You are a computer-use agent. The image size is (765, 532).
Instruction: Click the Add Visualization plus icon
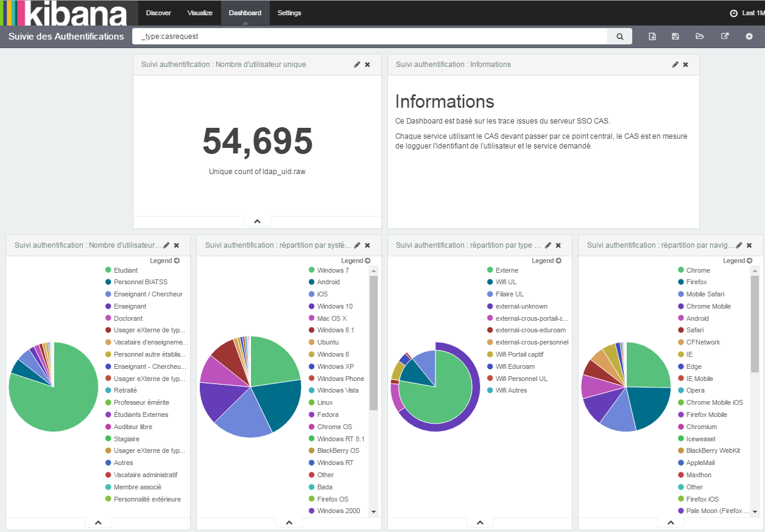point(749,37)
